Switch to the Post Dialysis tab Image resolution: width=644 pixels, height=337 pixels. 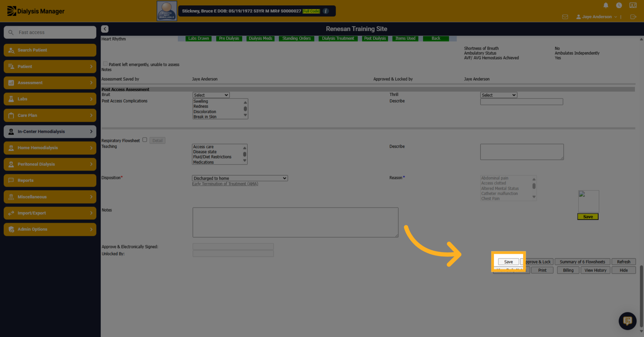(375, 38)
